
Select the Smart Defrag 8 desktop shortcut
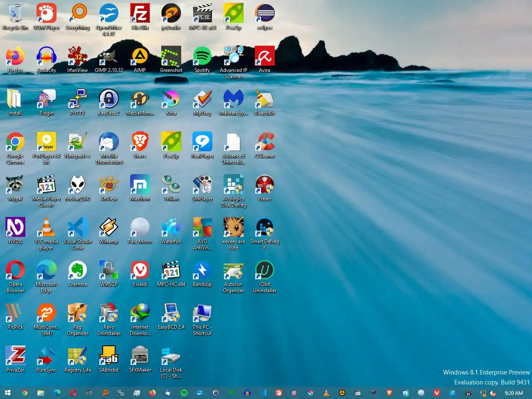coord(265,234)
